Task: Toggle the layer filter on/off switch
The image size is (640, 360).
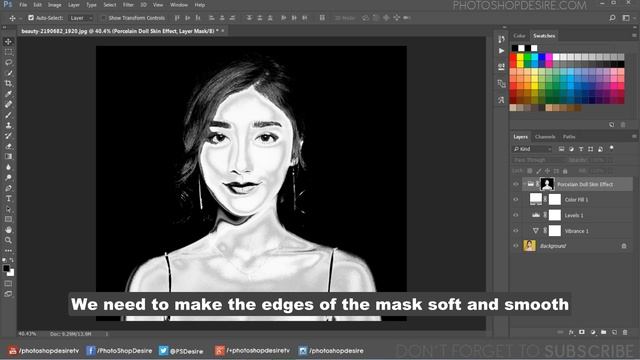Action: pyautogui.click(x=611, y=148)
